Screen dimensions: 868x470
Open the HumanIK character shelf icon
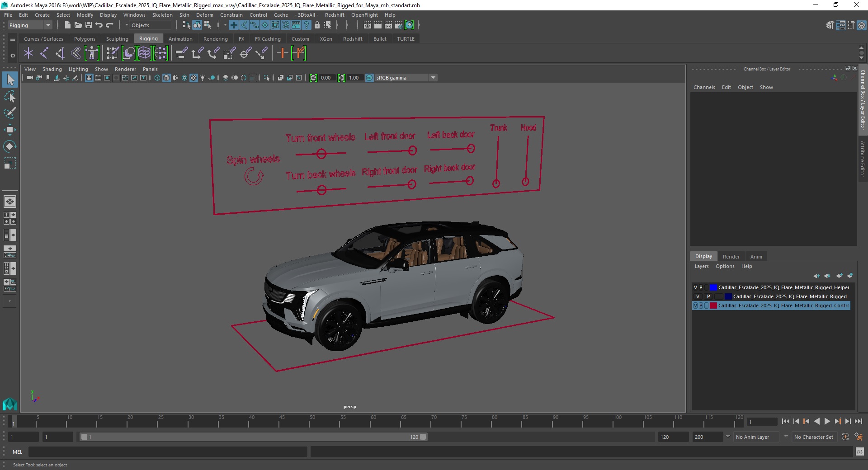click(x=92, y=53)
